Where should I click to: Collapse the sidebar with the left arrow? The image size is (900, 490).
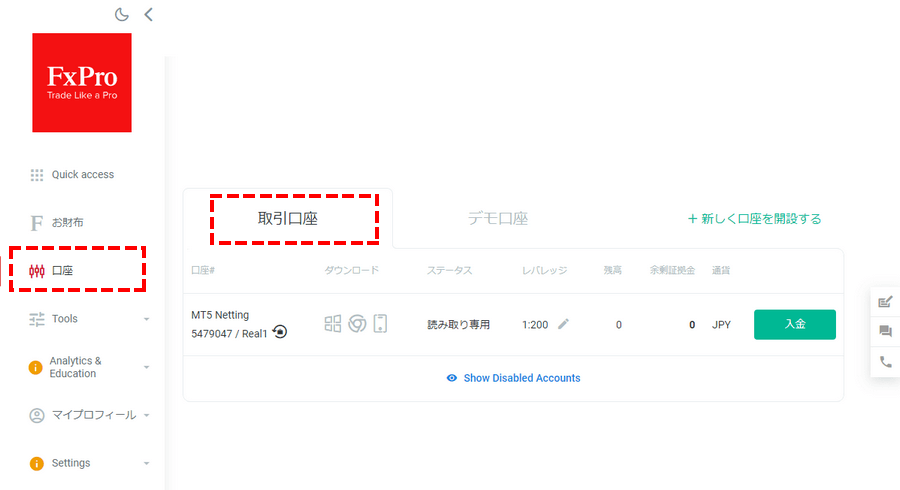tap(149, 14)
